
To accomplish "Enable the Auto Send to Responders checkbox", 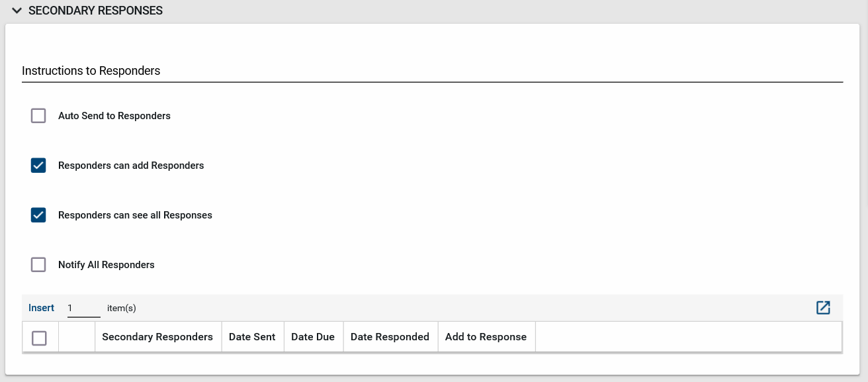I will pyautogui.click(x=38, y=115).
